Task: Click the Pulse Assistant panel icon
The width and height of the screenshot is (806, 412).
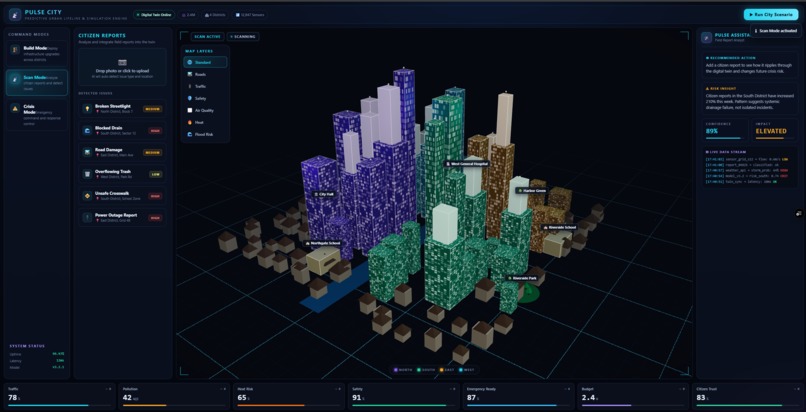Action: (707, 38)
